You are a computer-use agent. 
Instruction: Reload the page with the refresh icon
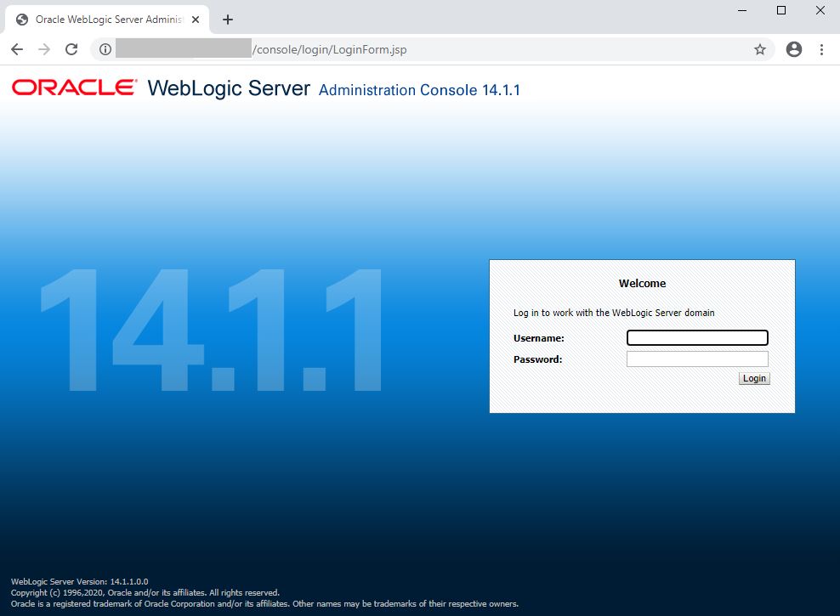[x=71, y=50]
